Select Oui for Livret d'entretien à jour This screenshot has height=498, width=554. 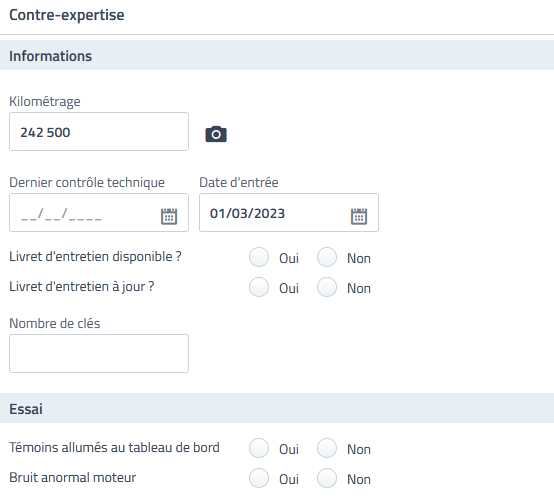pos(259,287)
